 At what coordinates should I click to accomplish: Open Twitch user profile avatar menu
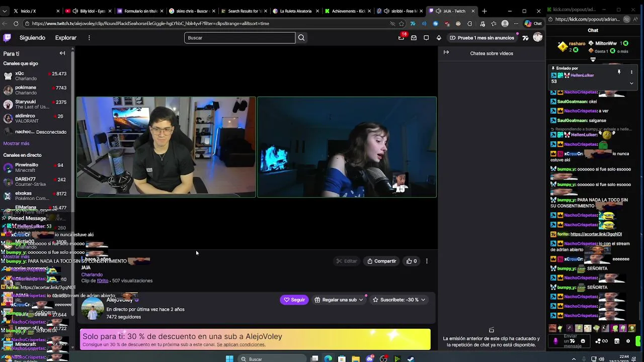click(537, 38)
